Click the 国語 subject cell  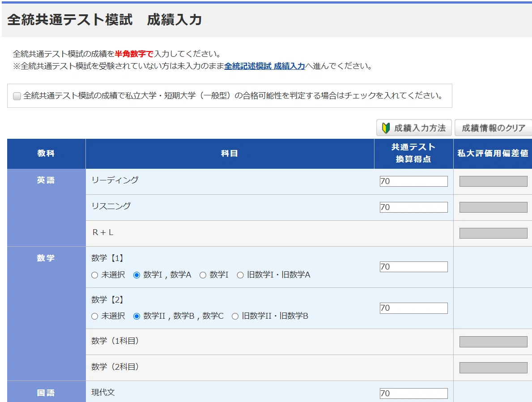point(46,391)
